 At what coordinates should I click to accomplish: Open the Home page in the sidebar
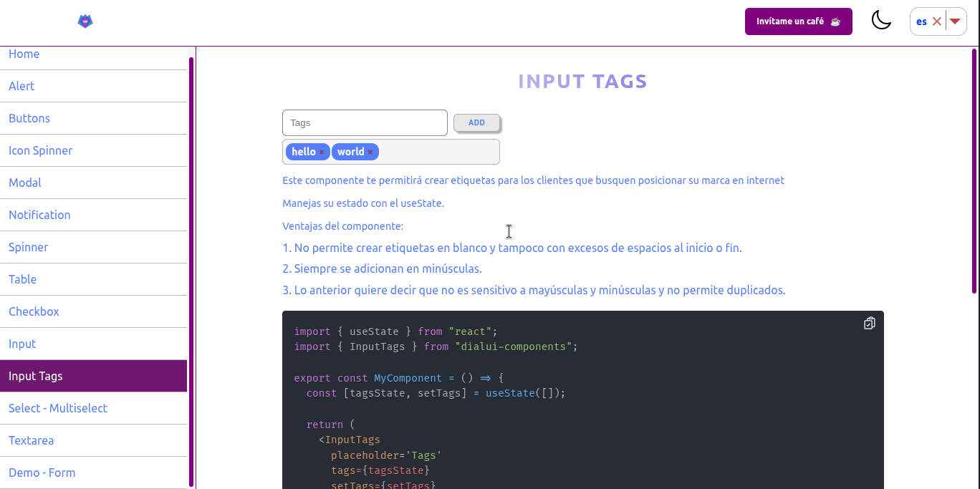[24, 54]
